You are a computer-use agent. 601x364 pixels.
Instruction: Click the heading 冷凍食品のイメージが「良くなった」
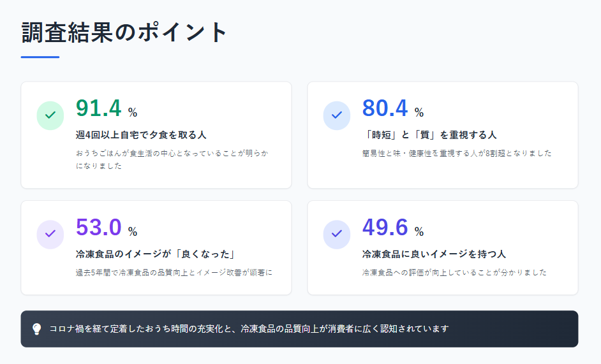[156, 254]
